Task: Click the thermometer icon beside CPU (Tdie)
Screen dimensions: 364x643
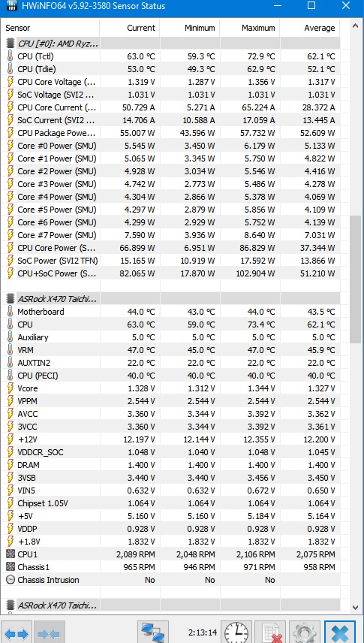Action: [11, 69]
